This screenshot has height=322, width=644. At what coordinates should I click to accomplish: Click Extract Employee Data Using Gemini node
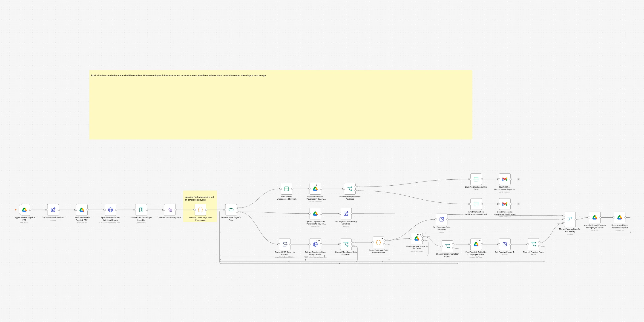pyautogui.click(x=315, y=244)
